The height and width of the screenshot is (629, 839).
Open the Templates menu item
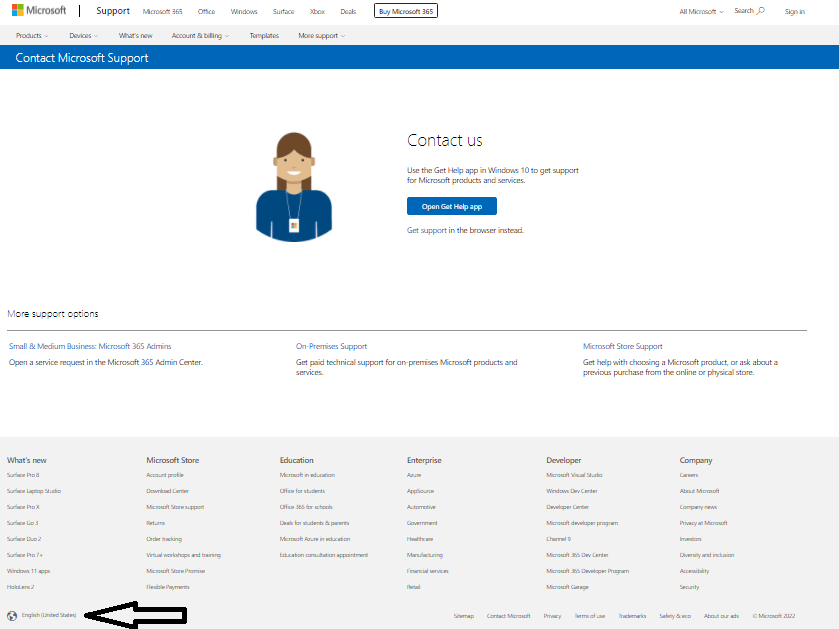click(x=264, y=36)
